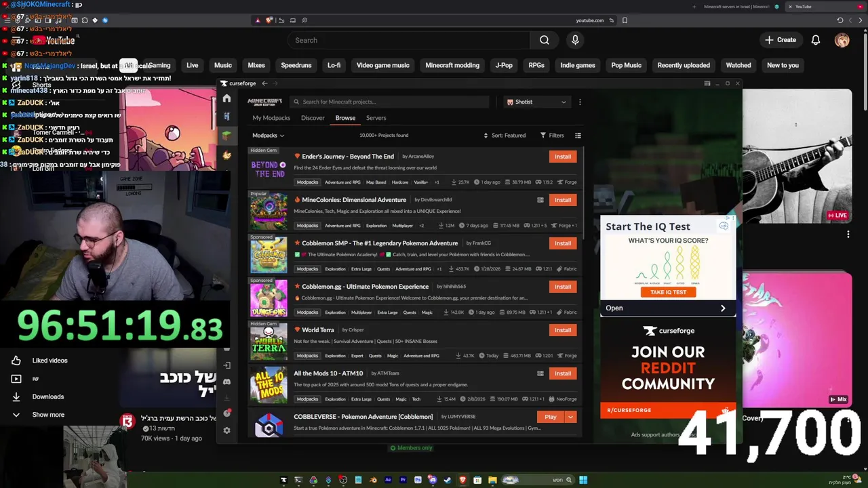The width and height of the screenshot is (868, 488).
Task: Start YouTube voice search microphone
Action: (x=575, y=40)
